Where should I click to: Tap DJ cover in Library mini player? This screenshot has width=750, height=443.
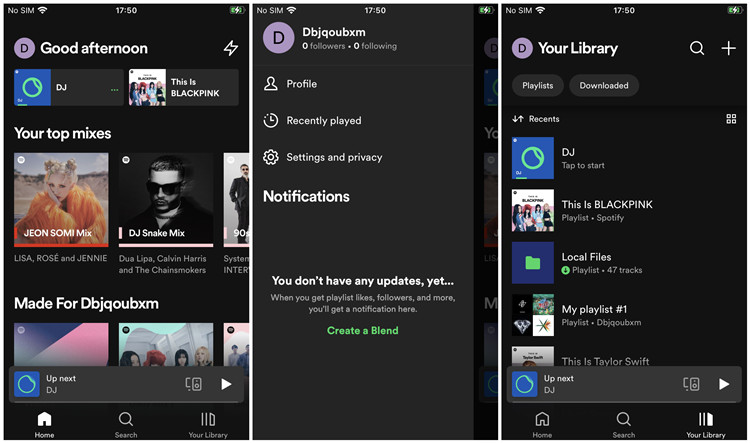[525, 384]
